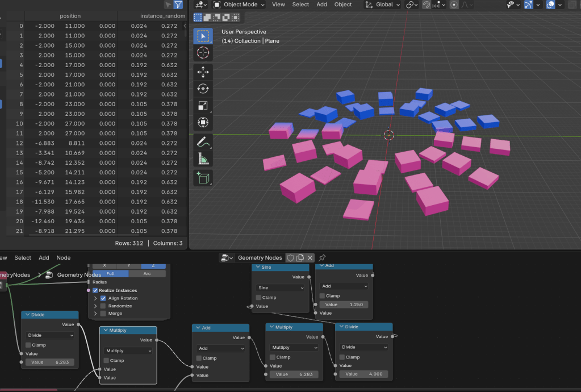Activate the Rotate tool

pos(203,89)
